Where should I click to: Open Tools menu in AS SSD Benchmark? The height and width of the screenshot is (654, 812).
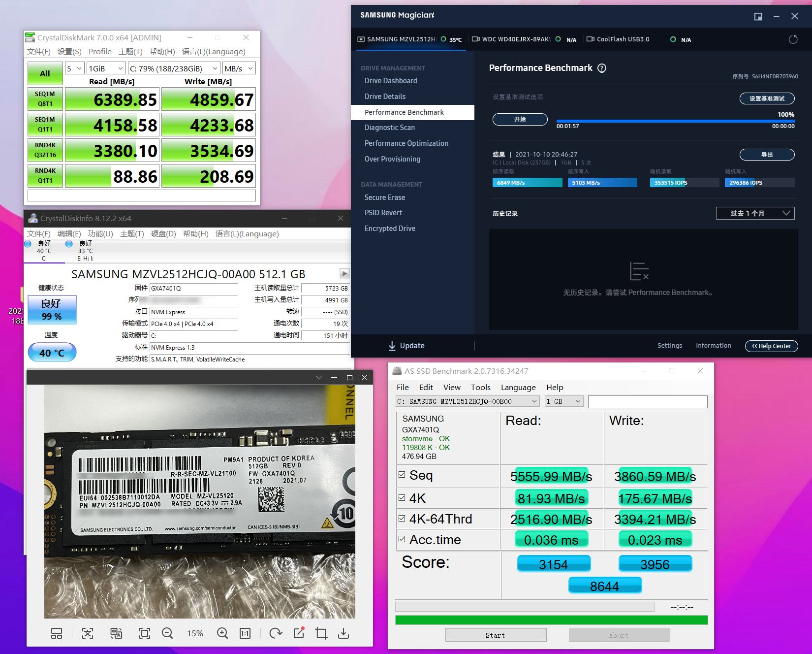pyautogui.click(x=481, y=388)
